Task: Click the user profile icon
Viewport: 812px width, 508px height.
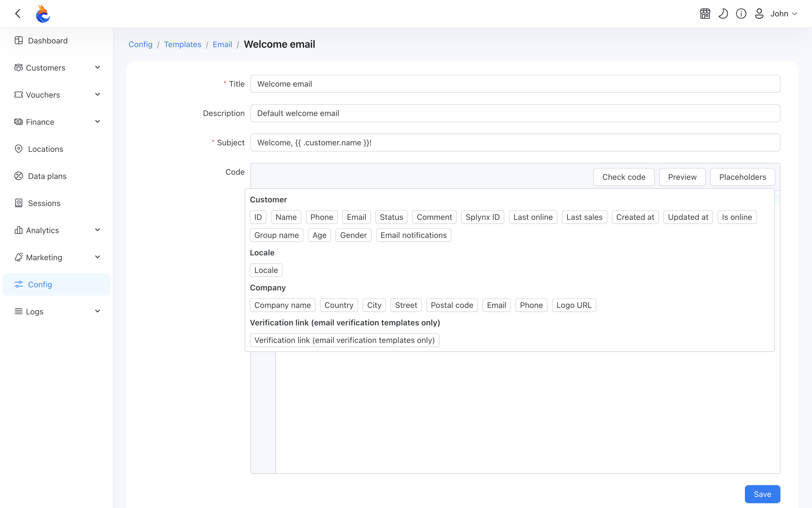Action: 759,14
